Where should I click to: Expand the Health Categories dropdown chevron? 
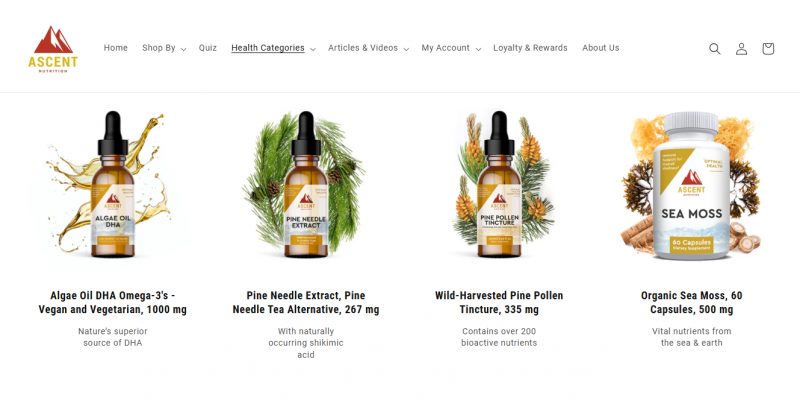coord(313,49)
